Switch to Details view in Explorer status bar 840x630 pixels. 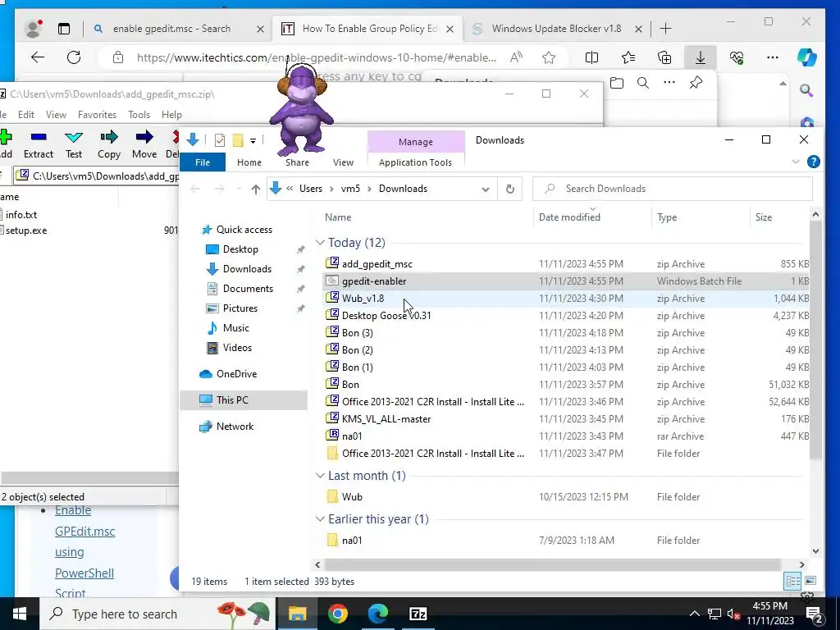(793, 582)
